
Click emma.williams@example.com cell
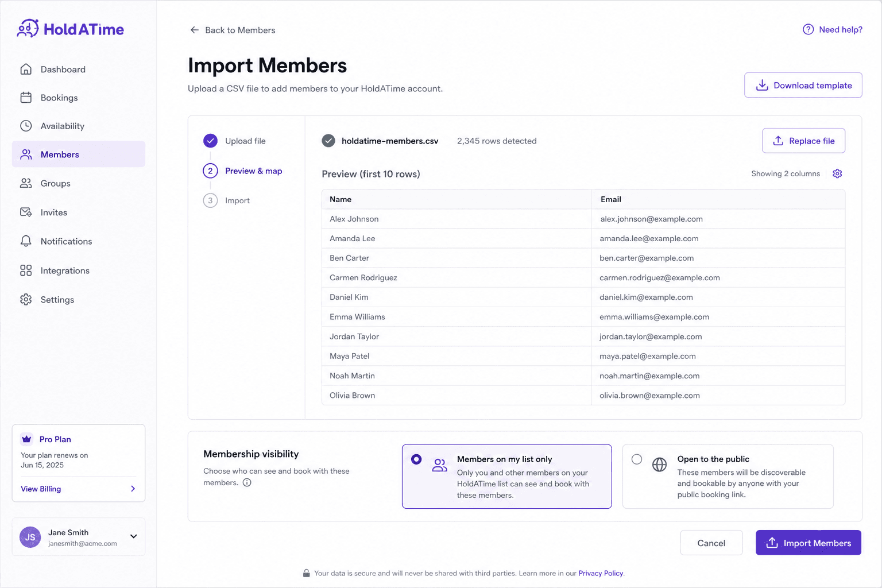pos(718,317)
